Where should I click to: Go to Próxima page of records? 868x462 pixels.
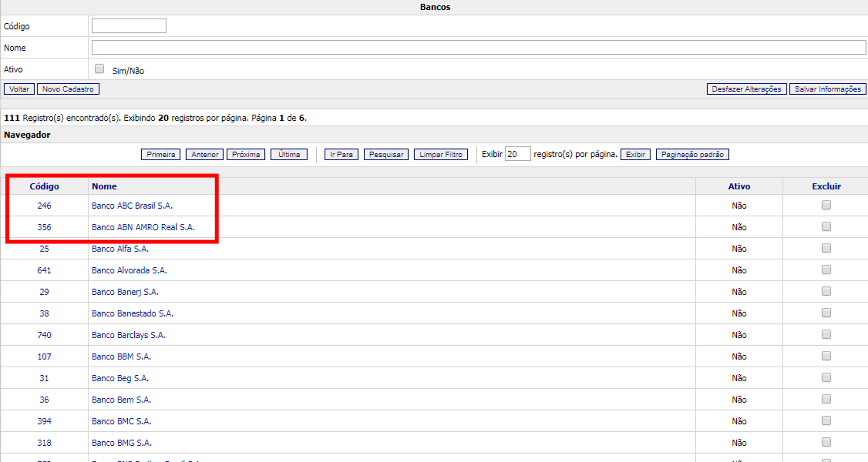246,154
